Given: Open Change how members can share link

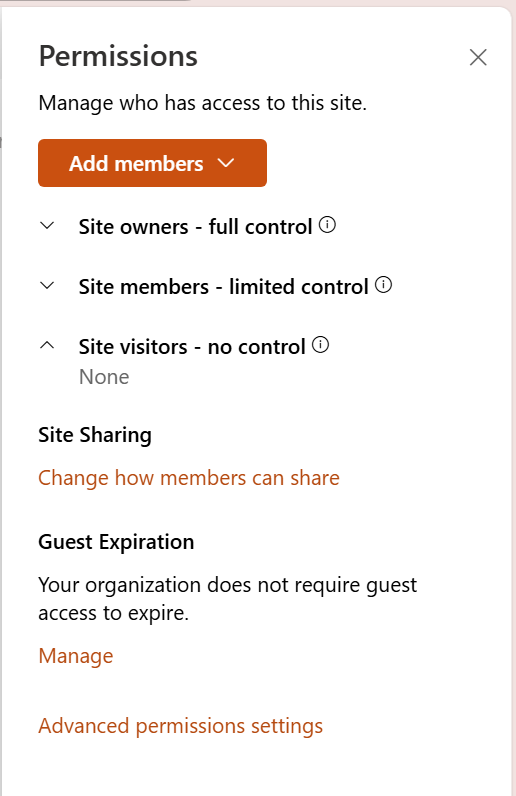Looking at the screenshot, I should pos(189,478).
